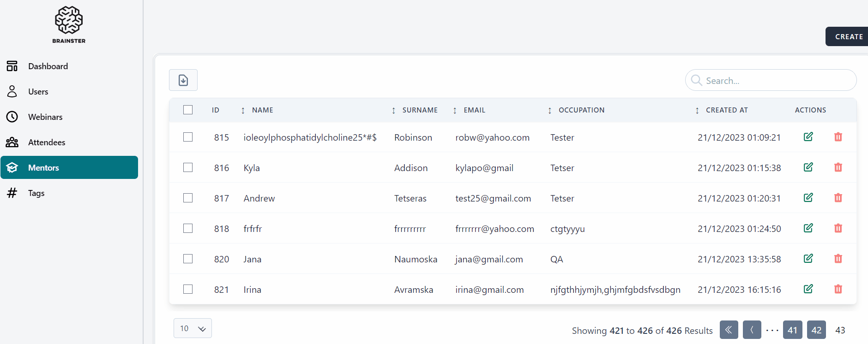Screen dimensions: 868x344
Task: Delete mentor with ID 815
Action: pyautogui.click(x=838, y=137)
